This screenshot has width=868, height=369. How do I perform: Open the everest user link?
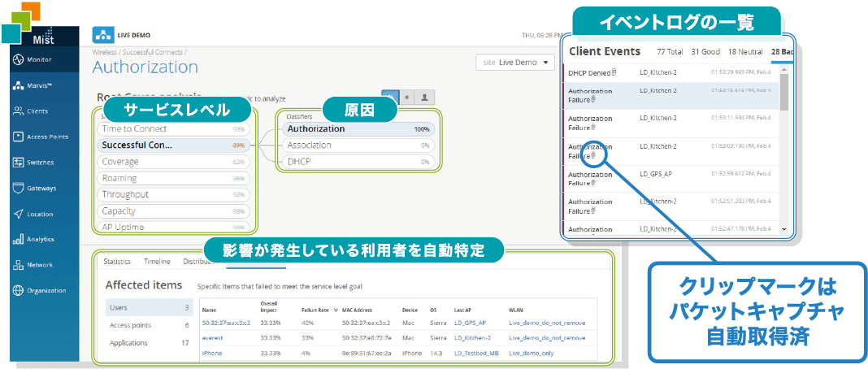pyautogui.click(x=212, y=337)
